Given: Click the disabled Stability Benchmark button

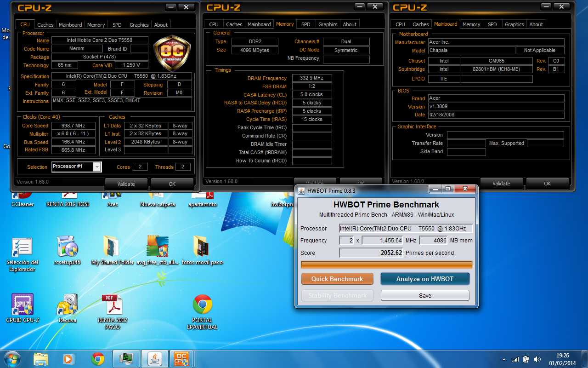Looking at the screenshot, I should [337, 295].
